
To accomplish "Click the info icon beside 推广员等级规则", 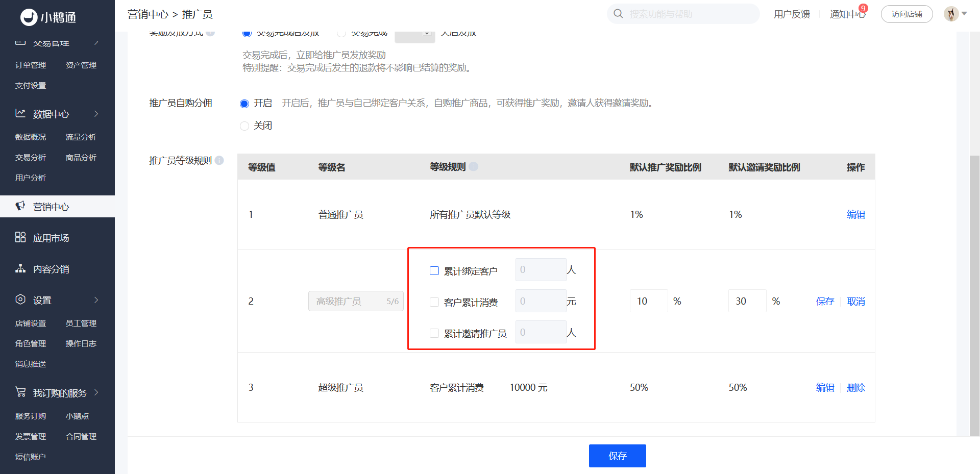I will [x=219, y=160].
